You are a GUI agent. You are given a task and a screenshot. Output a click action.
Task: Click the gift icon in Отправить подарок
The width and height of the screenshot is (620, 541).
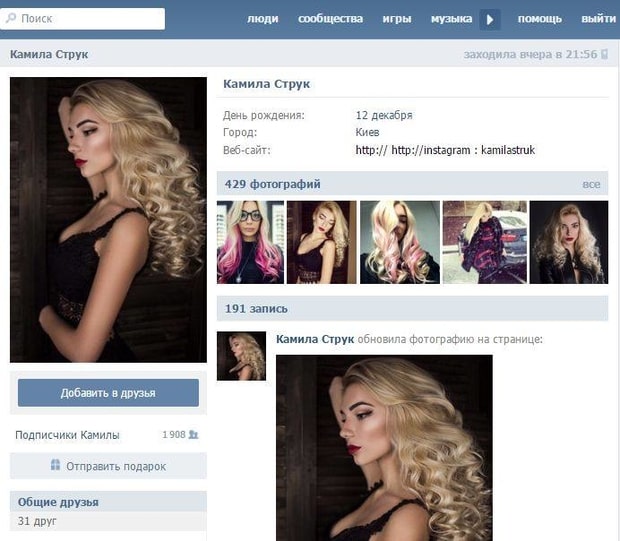point(56,466)
